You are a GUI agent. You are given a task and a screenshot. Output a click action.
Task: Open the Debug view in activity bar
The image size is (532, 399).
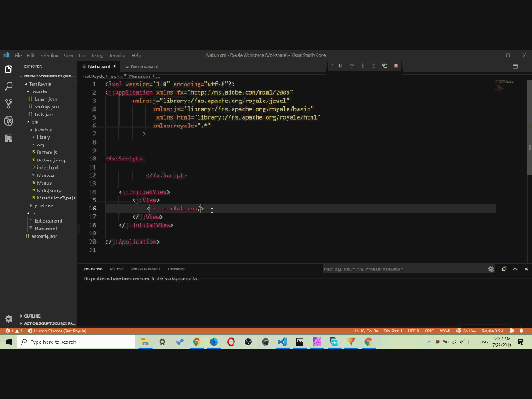pyautogui.click(x=8, y=121)
